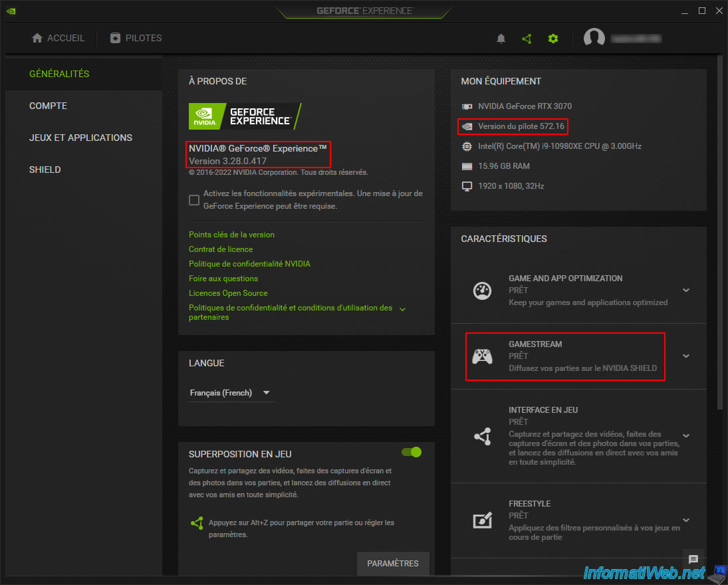This screenshot has height=585, width=728.
Task: Open the feedback chat icon
Action: point(693,559)
